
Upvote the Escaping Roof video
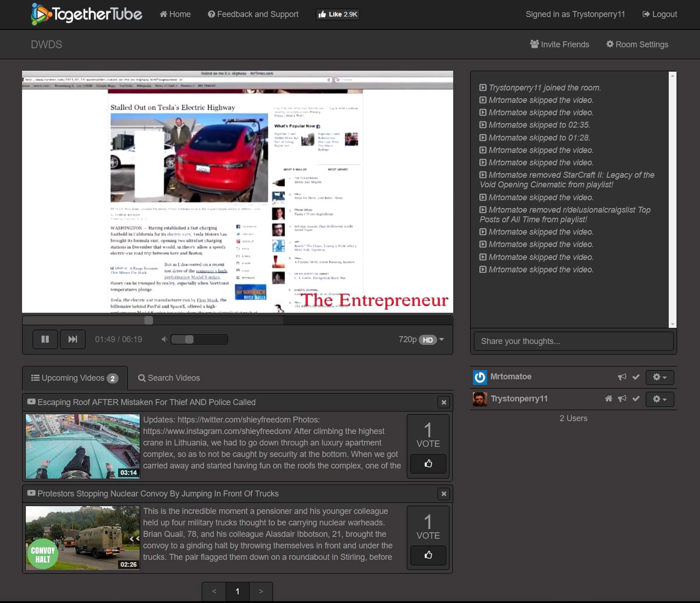pyautogui.click(x=427, y=464)
